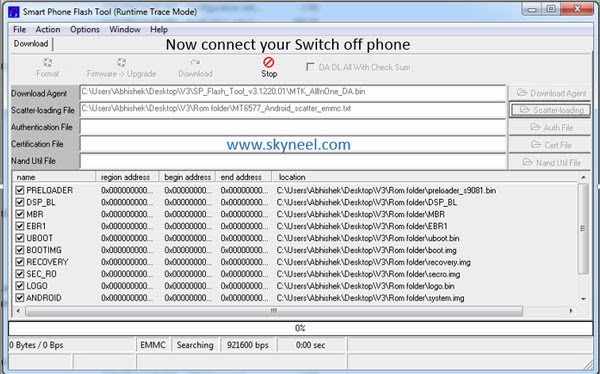Select the Download tab
Viewport: 600px width, 374px height.
pyautogui.click(x=31, y=44)
